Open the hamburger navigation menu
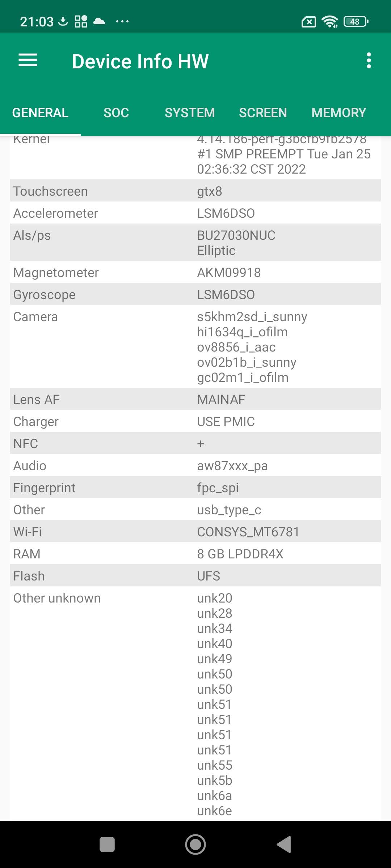Image resolution: width=391 pixels, height=868 pixels. (x=28, y=60)
